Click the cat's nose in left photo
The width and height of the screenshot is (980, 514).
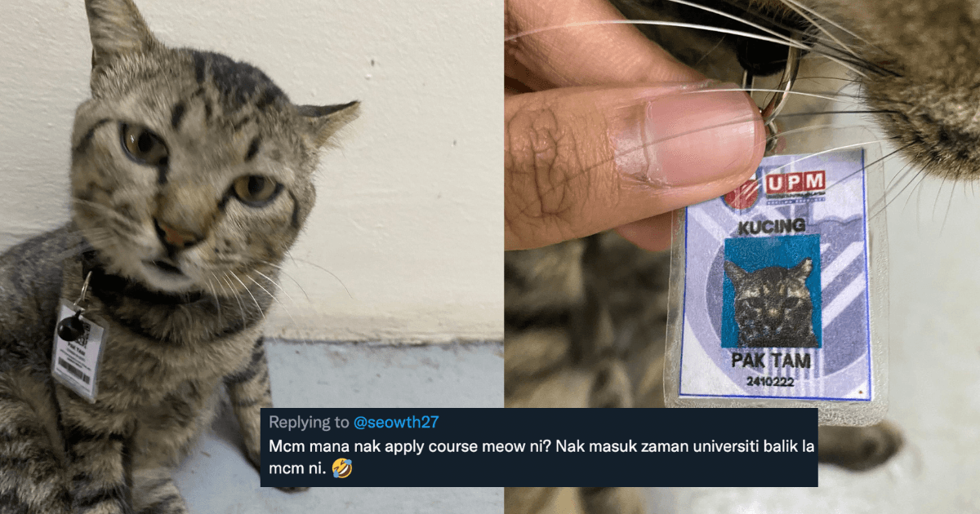176,236
